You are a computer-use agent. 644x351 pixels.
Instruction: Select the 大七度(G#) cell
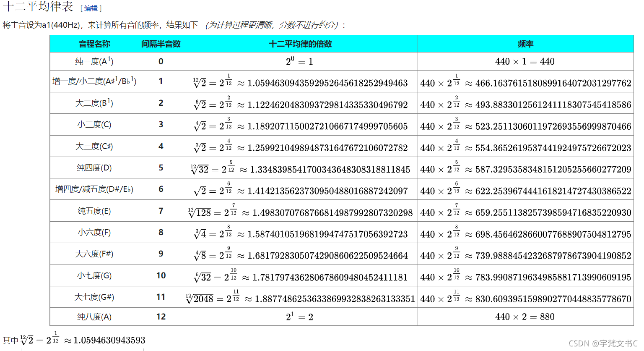tap(94, 297)
